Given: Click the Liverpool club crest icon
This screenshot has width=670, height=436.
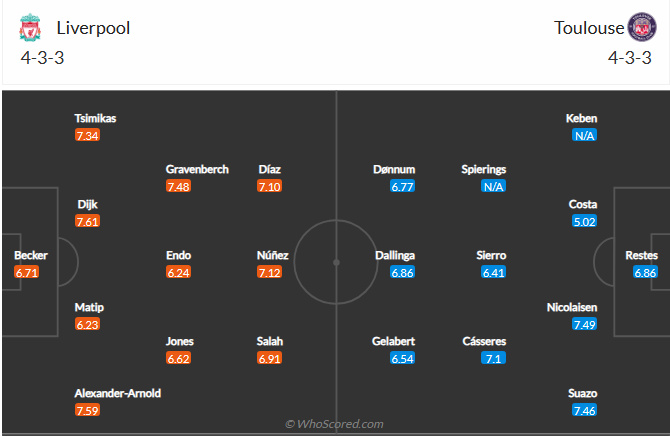Looking at the screenshot, I should click(30, 27).
